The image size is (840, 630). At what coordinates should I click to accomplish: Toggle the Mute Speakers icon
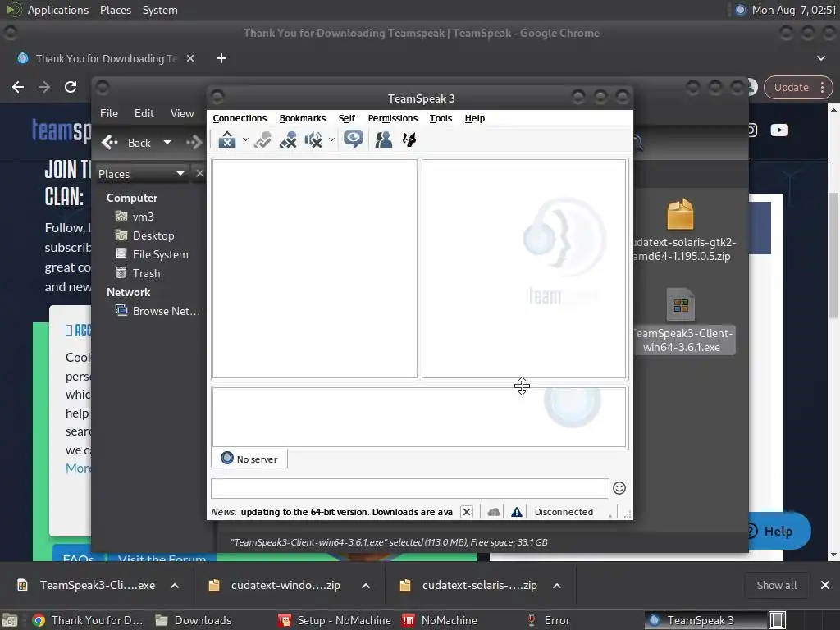click(313, 139)
